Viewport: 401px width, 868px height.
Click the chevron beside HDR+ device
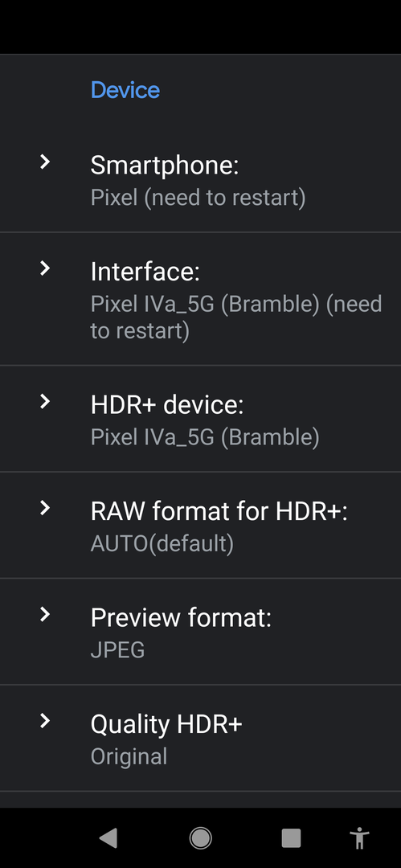pyautogui.click(x=45, y=401)
